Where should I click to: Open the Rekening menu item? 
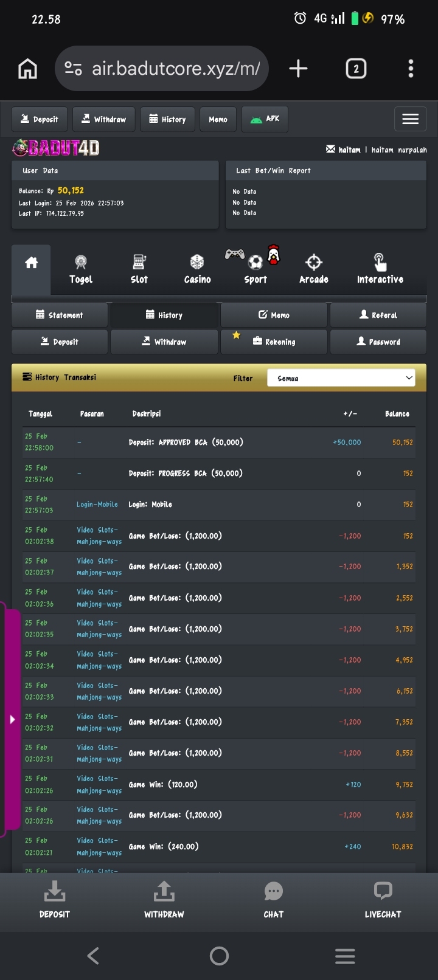coord(274,342)
